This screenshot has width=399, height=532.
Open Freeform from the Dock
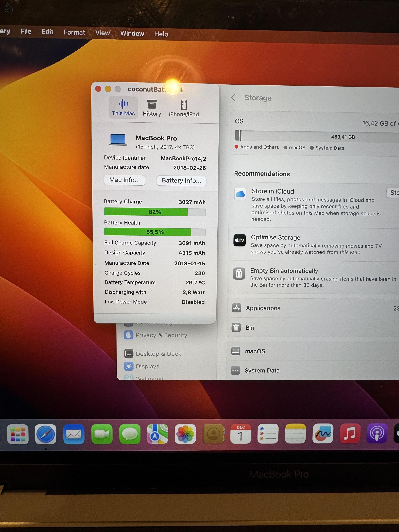point(323,433)
